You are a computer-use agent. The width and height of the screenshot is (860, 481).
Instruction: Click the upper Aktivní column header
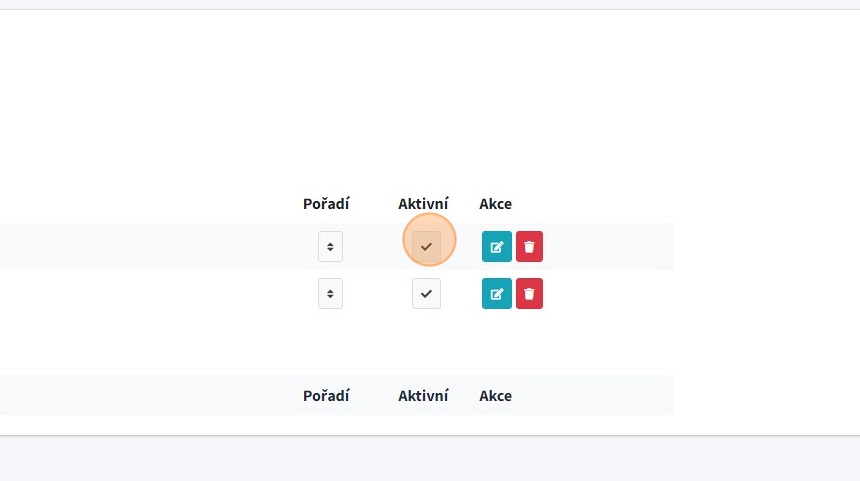point(423,204)
